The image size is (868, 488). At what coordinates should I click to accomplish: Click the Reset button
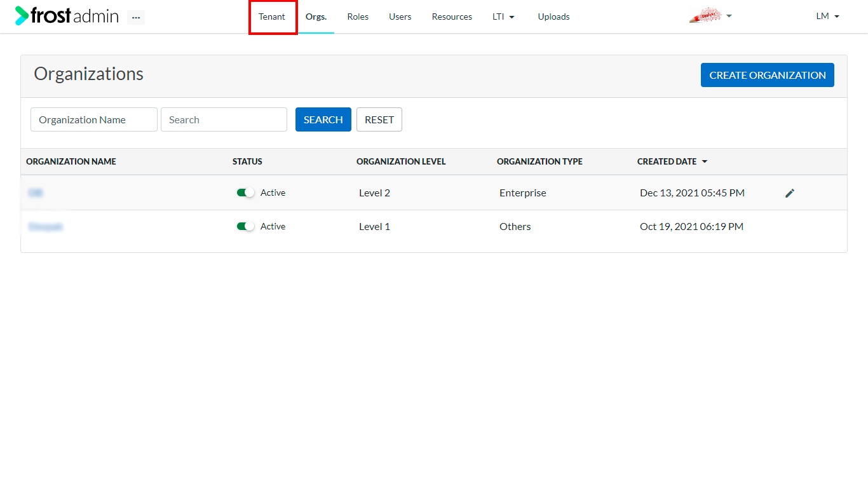(x=379, y=119)
